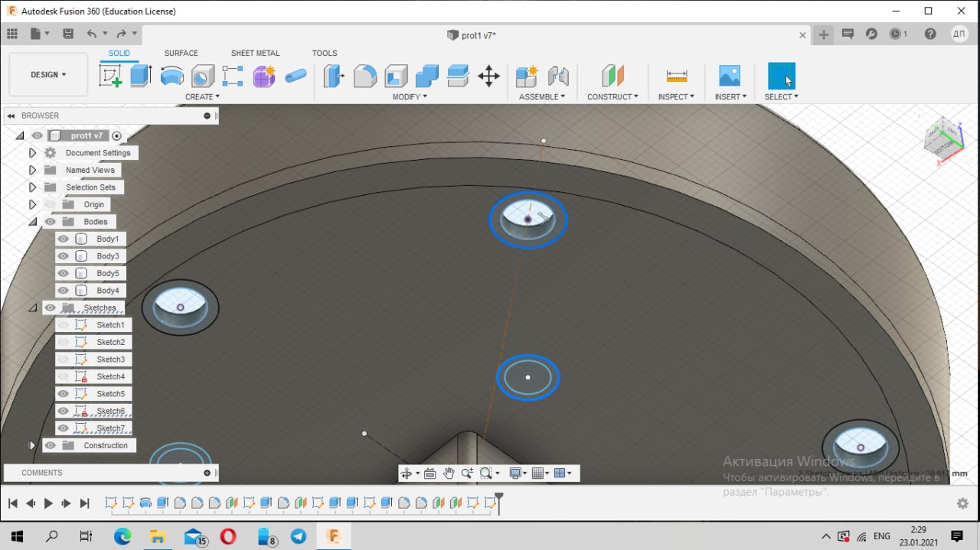Toggle visibility of Body5
This screenshot has width=980, height=550.
pyautogui.click(x=63, y=273)
